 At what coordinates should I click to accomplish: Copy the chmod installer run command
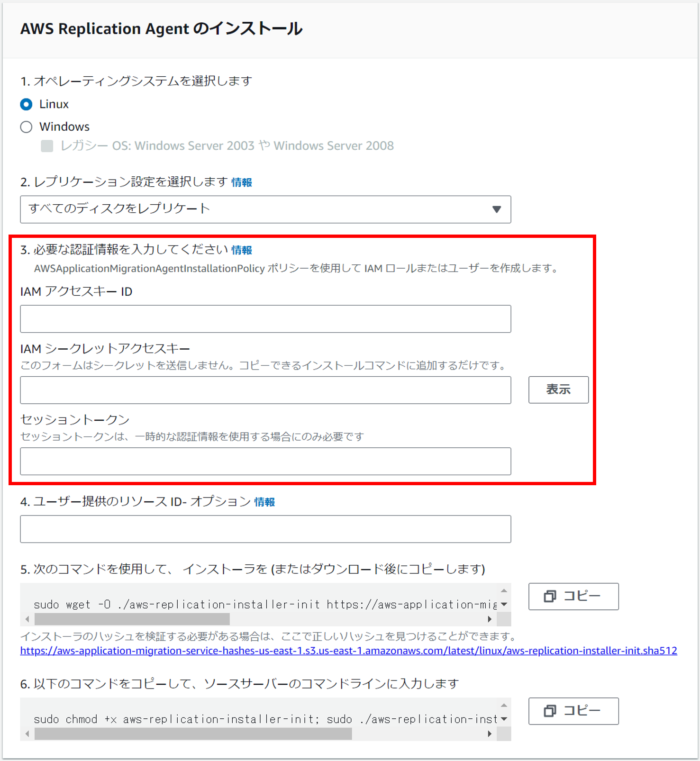pyautogui.click(x=573, y=711)
